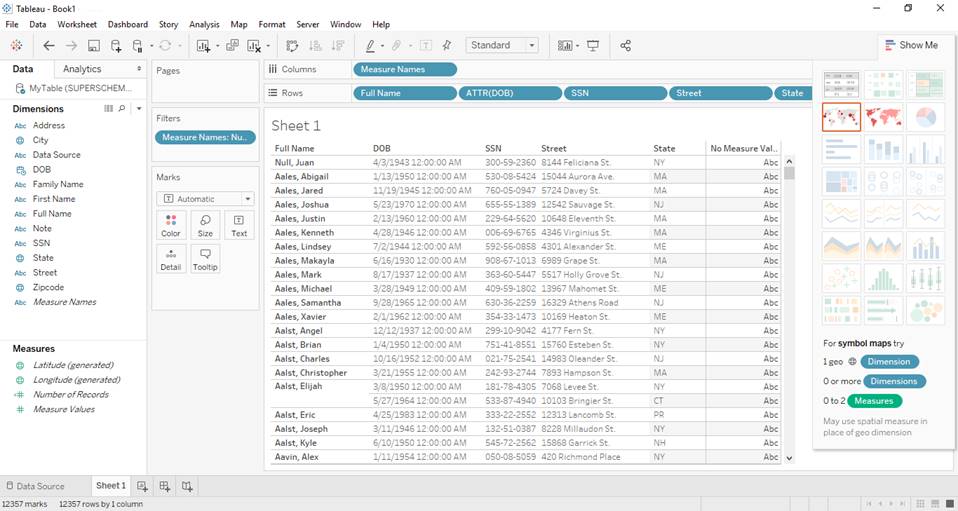The width and height of the screenshot is (958, 511).
Task: Switch to the Analytics tab
Action: tap(82, 69)
